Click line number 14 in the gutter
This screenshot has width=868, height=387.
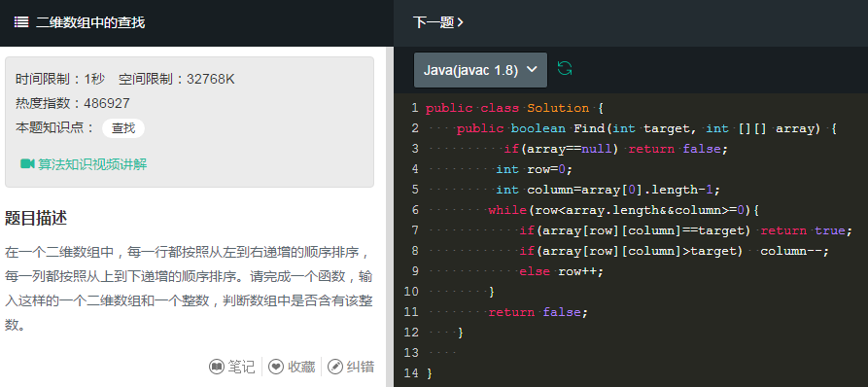tap(411, 373)
